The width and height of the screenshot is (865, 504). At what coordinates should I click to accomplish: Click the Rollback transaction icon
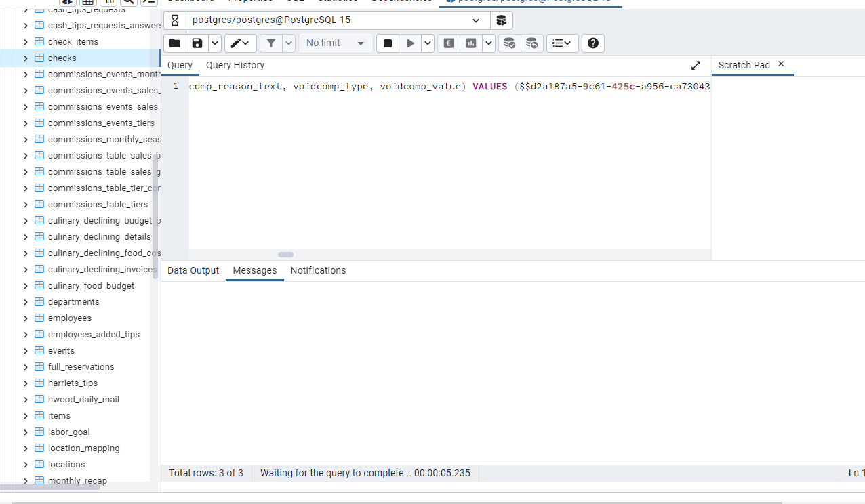tap(532, 43)
